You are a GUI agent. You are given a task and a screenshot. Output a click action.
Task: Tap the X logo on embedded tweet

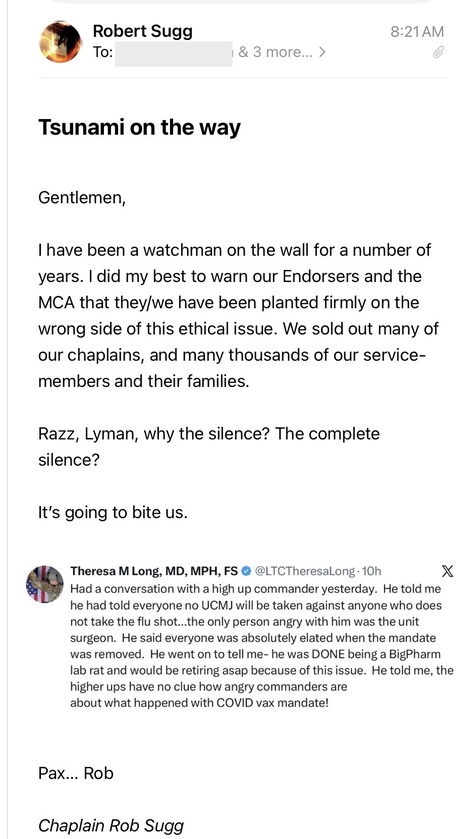447,571
